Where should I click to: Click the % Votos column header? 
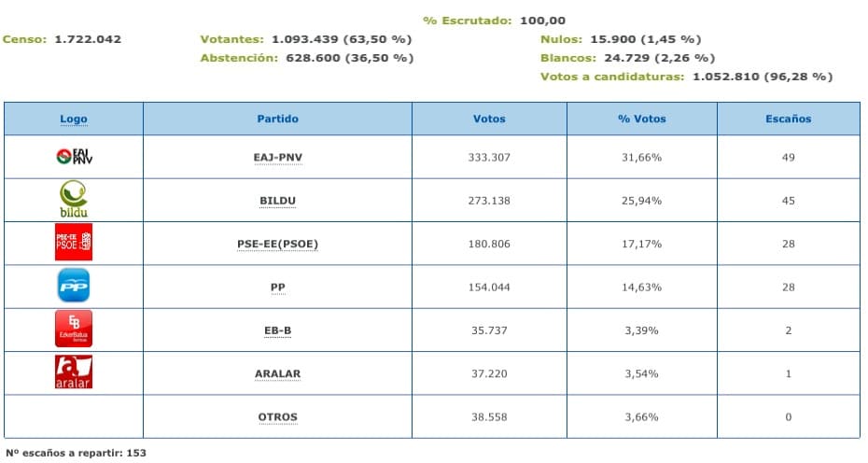click(x=641, y=119)
